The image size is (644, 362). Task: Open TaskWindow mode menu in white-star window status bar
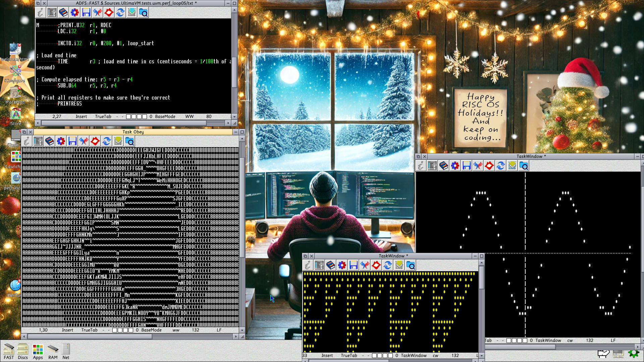point(548,341)
